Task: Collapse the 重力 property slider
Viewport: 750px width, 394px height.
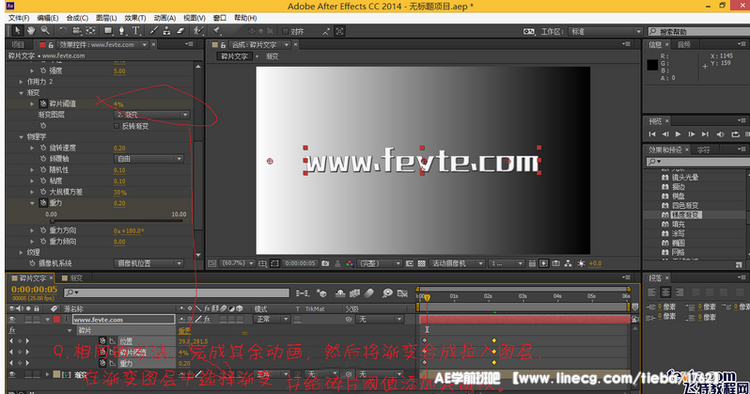Action: (x=32, y=203)
